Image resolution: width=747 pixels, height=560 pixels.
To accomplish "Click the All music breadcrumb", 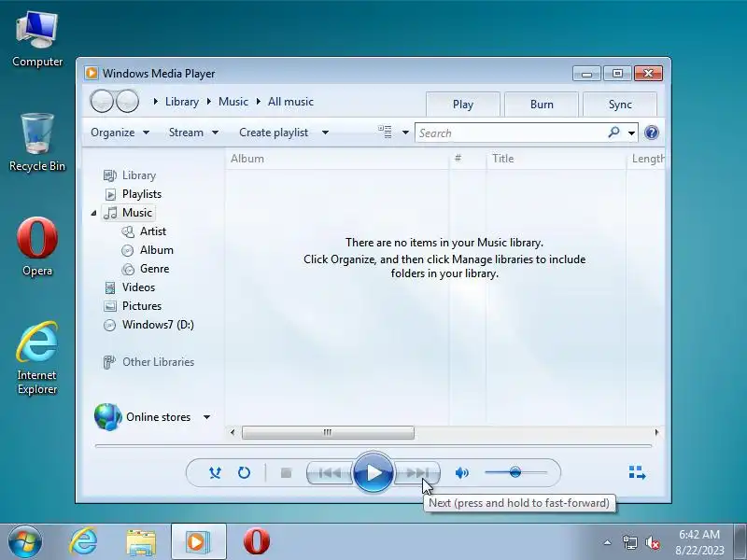I will point(290,102).
